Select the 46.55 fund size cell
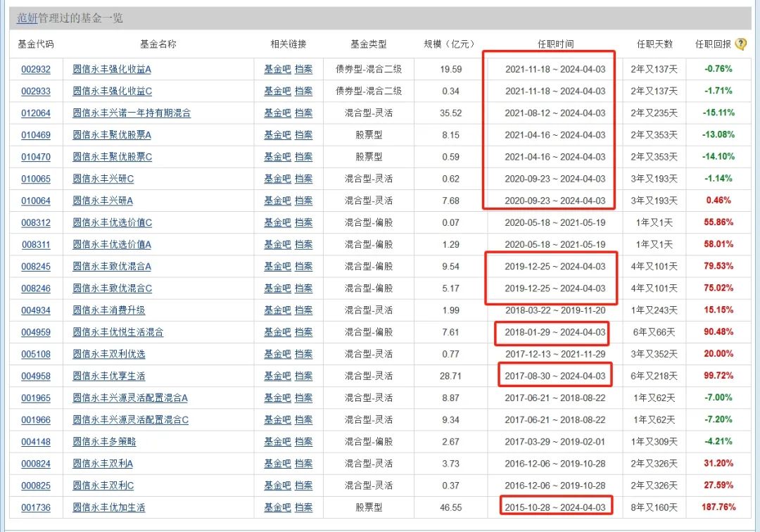The image size is (760, 532). click(451, 508)
